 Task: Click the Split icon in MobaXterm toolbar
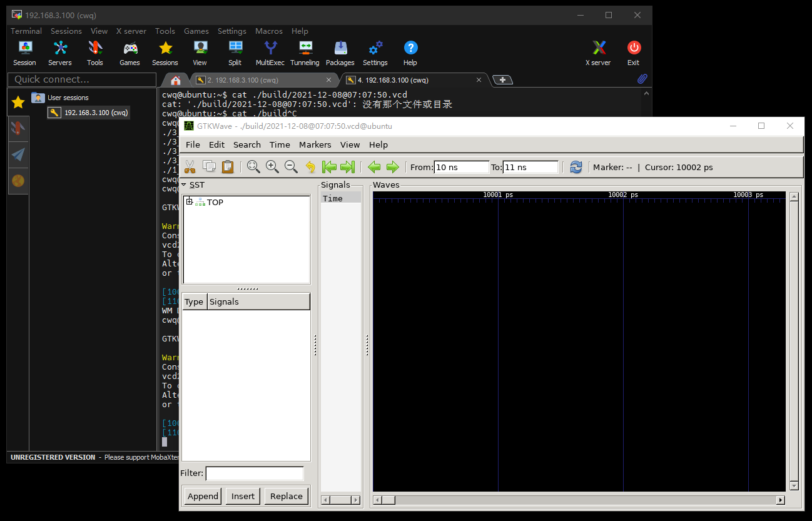tap(235, 53)
